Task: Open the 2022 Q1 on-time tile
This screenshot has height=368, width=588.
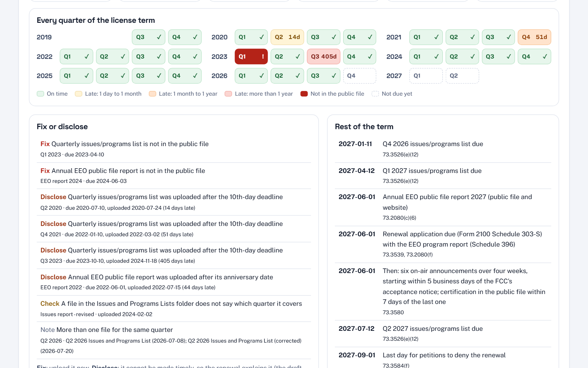Action: click(76, 57)
